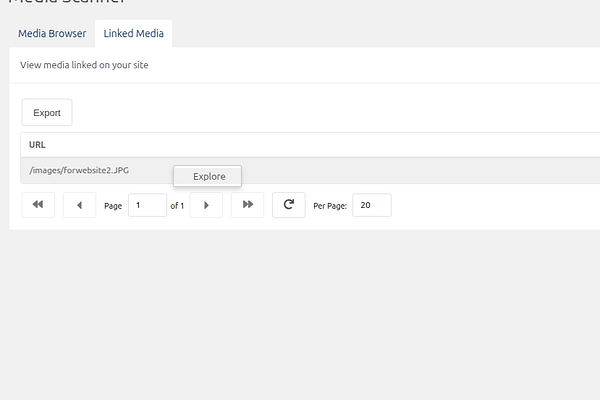
Task: Click the Per Page count field
Action: pyautogui.click(x=372, y=205)
